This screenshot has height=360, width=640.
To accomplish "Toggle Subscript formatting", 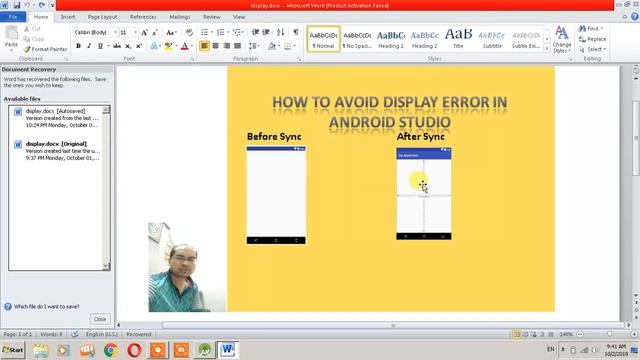I will tap(128, 46).
